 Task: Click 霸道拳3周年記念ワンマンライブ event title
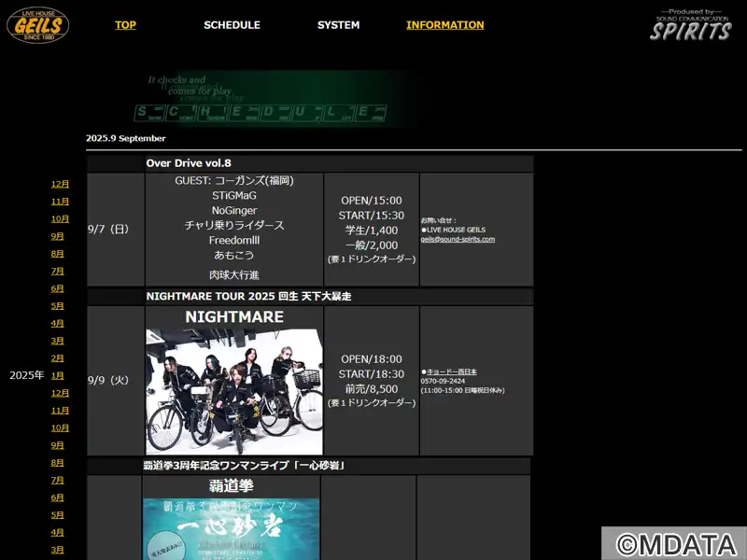[244, 465]
